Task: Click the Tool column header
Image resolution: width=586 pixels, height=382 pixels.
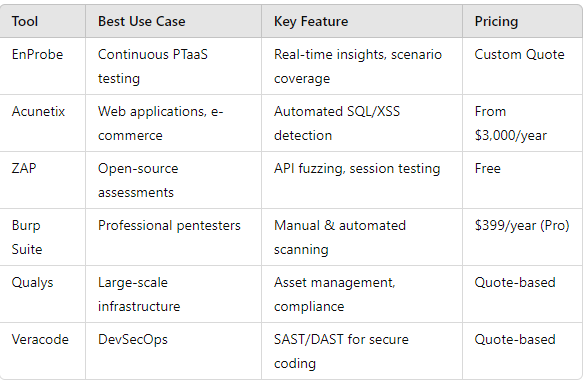Action: click(x=25, y=21)
